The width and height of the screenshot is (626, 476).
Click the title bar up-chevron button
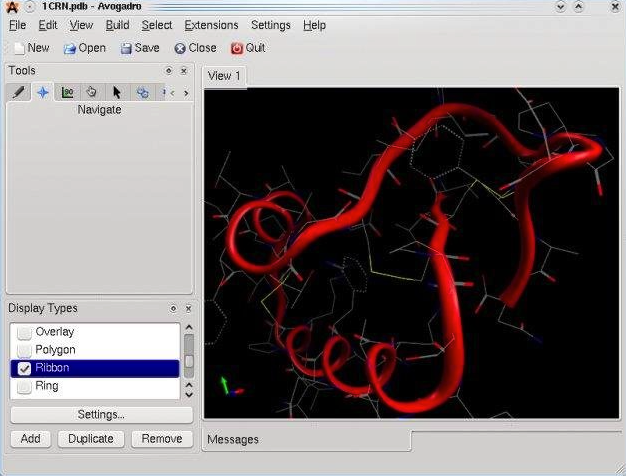(578, 7)
